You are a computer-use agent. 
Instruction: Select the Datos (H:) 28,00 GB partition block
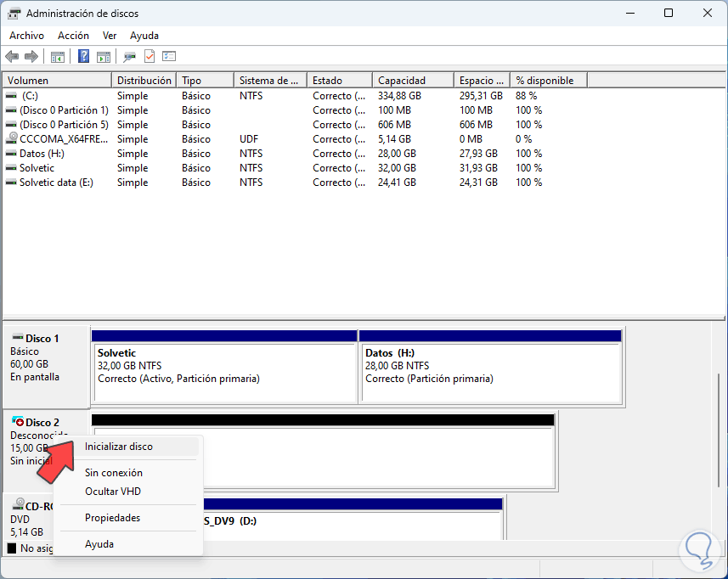tap(491, 367)
